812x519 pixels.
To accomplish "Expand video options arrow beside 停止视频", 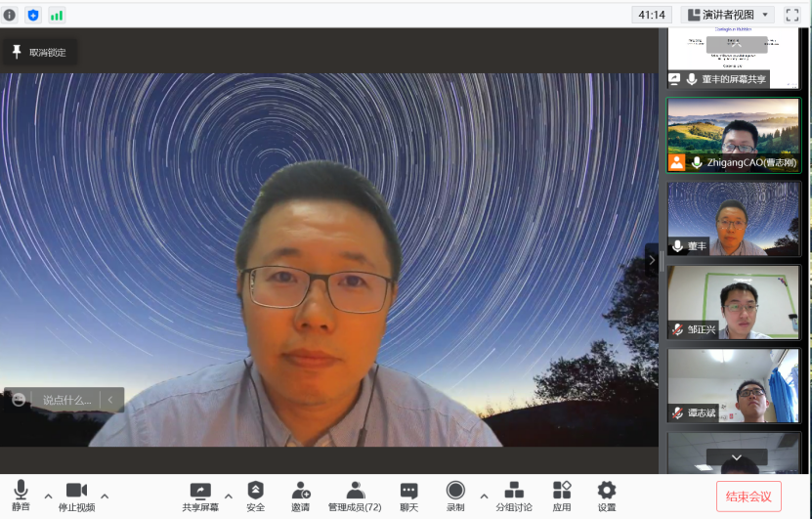I will [105, 497].
